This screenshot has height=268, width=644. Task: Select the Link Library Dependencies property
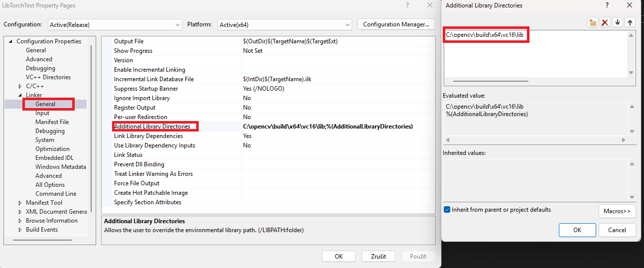[148, 136]
